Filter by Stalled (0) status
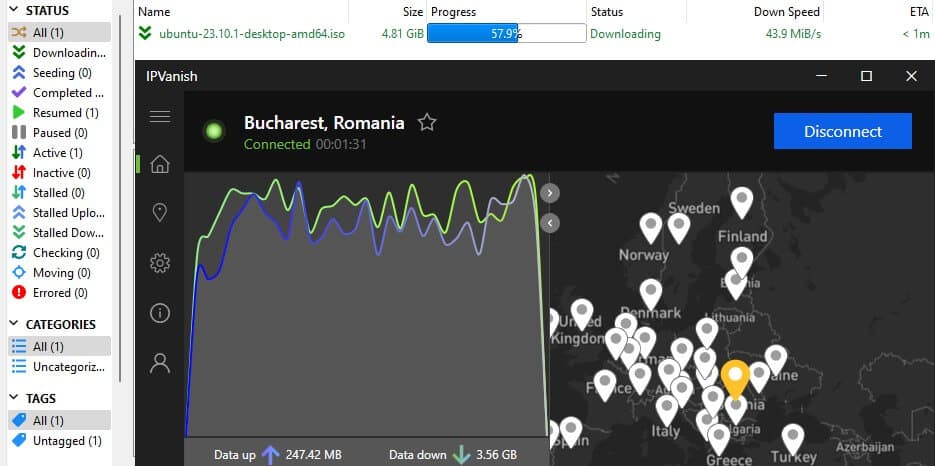Viewport: 935px width, 466px height. pos(59,193)
